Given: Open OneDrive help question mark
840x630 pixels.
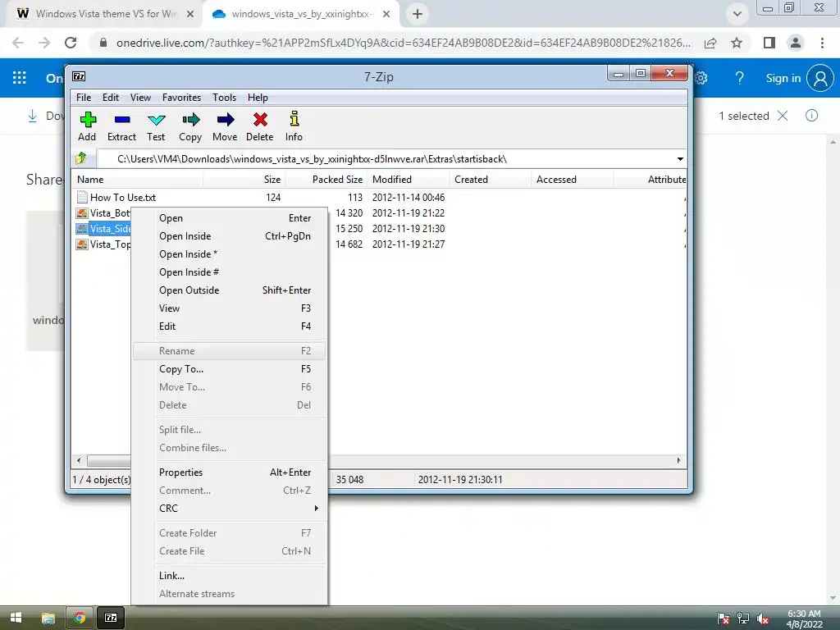Looking at the screenshot, I should point(739,78).
